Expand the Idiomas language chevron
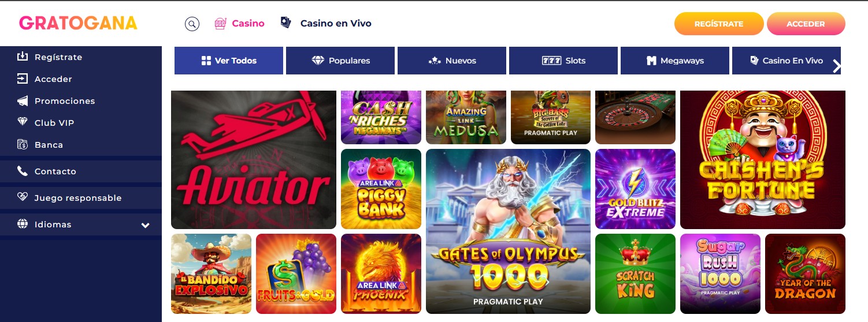Screen dimensions: 868x322 pyautogui.click(x=146, y=225)
